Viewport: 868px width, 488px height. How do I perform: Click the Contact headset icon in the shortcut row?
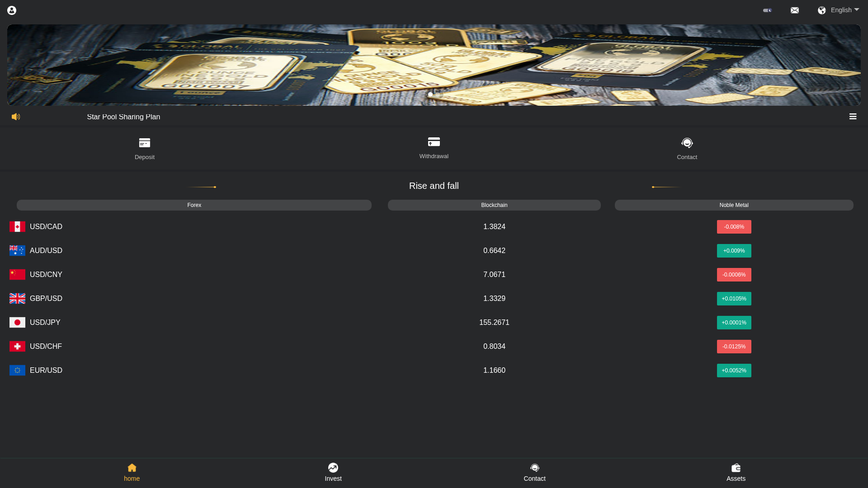coord(687,143)
